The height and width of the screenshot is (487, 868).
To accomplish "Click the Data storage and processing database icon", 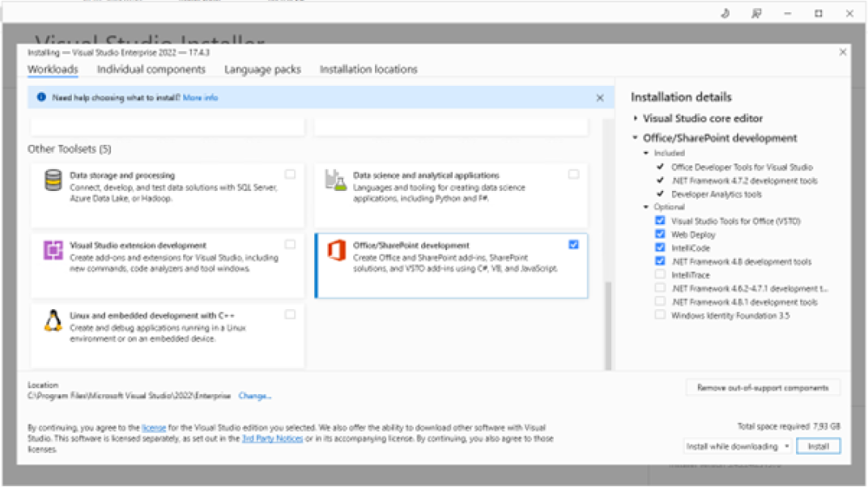I will [53, 180].
